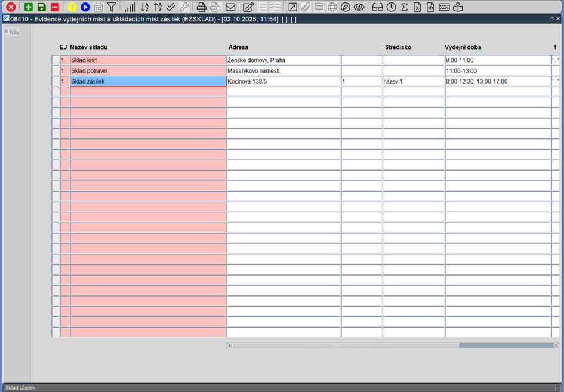This screenshot has height=392, width=564.
Task: Expand the Nav panel
Action: (x=12, y=32)
